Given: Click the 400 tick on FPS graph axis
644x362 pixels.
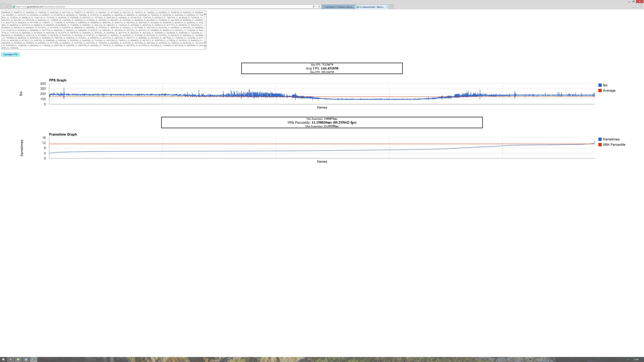Looking at the screenshot, I should (x=43, y=84).
